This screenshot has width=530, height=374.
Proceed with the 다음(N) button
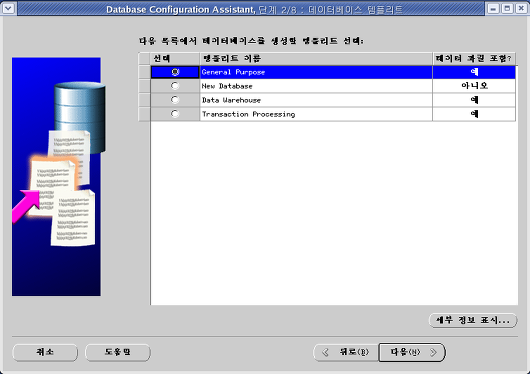click(412, 352)
